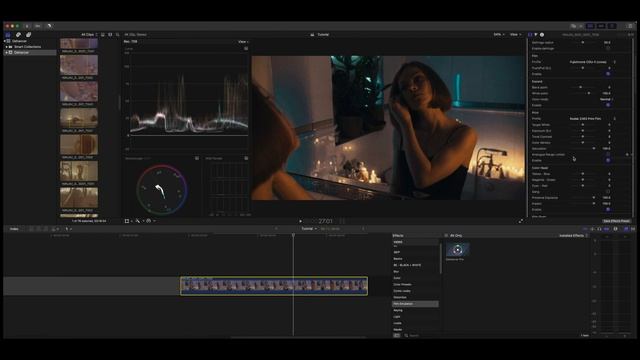Viewport: 640px width, 360px height.
Task: Open the Film Profile dropdown
Action: coord(593,62)
